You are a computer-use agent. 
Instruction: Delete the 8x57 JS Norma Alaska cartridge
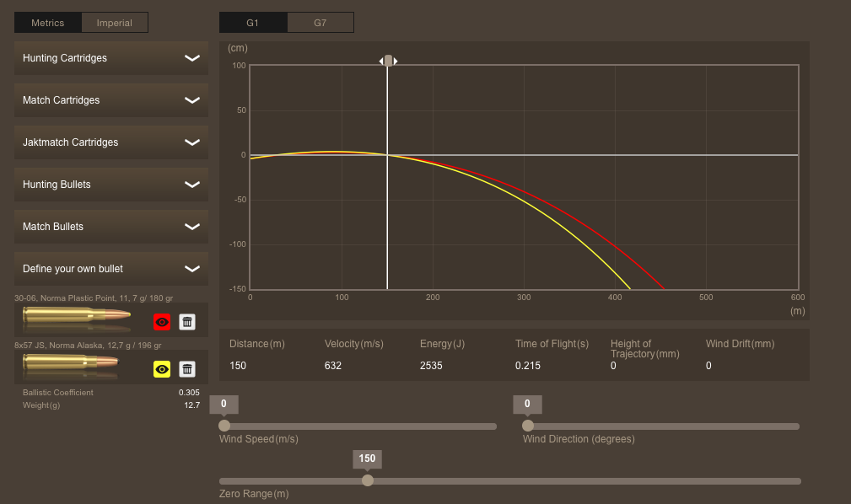coord(187,369)
